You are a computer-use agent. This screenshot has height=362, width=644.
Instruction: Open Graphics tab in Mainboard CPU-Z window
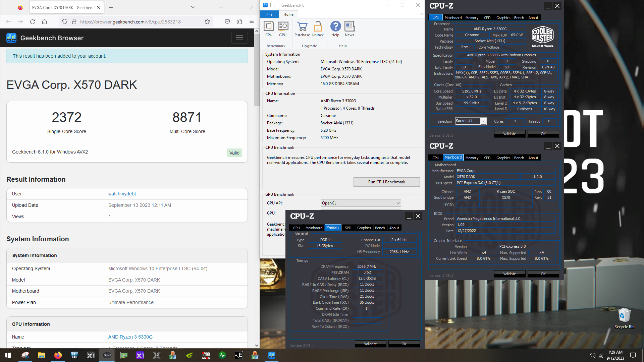[503, 158]
